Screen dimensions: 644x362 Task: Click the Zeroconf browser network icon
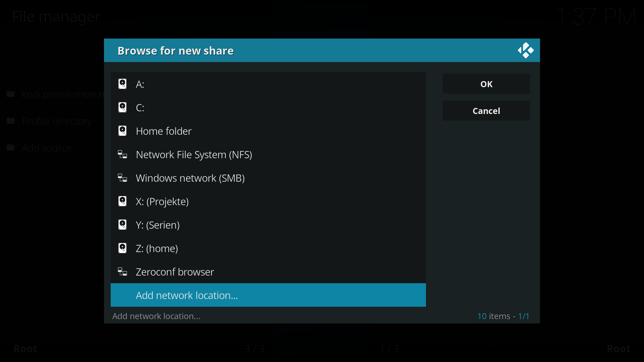(122, 272)
